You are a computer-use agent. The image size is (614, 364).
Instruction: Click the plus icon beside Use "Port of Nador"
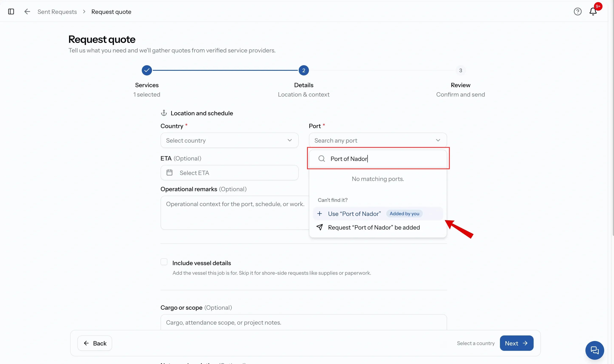pyautogui.click(x=319, y=214)
